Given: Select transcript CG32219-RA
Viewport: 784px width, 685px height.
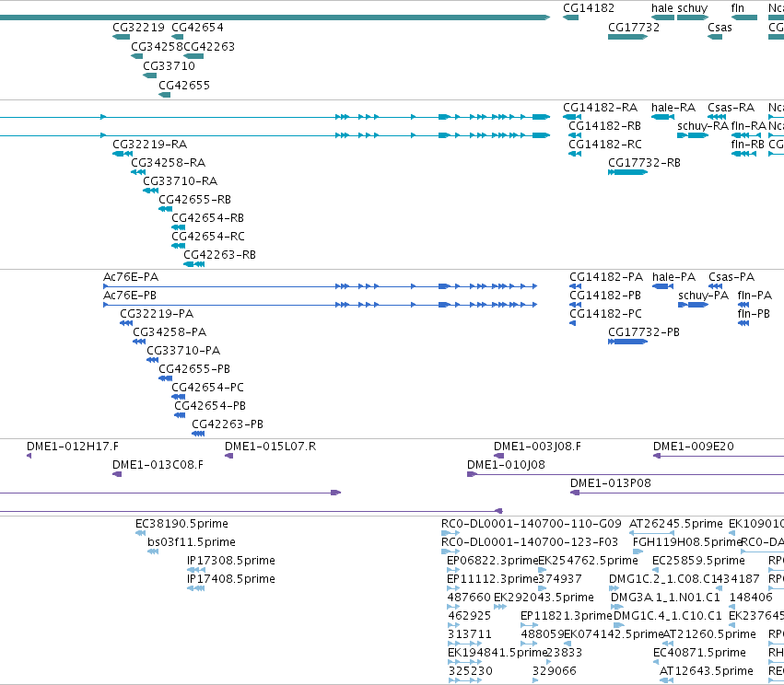Looking at the screenshot, I should click(149, 145).
